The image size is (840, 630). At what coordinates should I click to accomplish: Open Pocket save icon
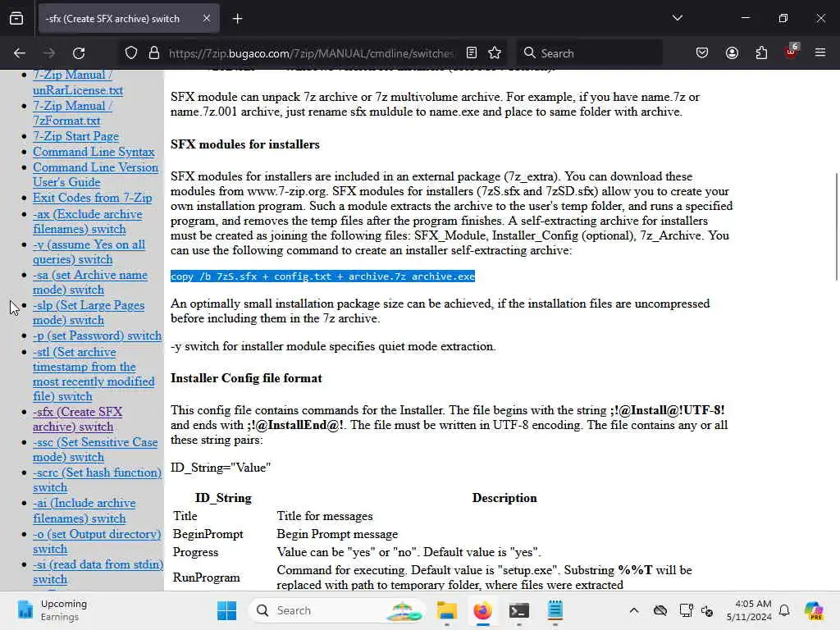pos(702,52)
